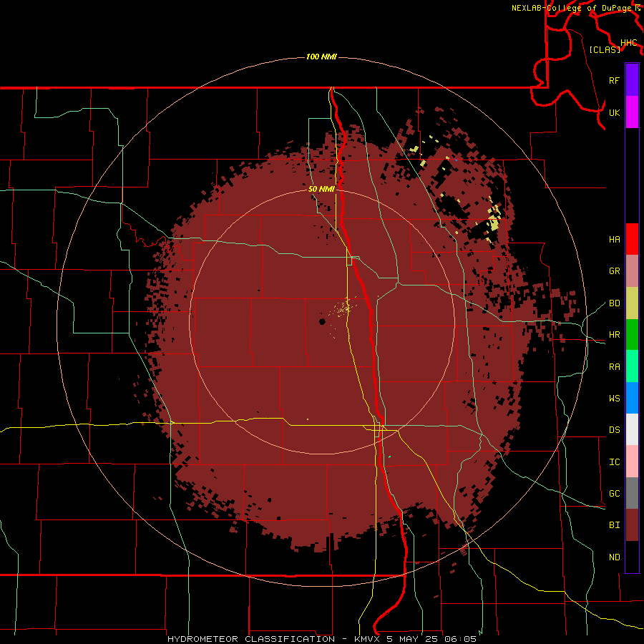
Task: Click the black radar site dot at center
Action: click(323, 321)
